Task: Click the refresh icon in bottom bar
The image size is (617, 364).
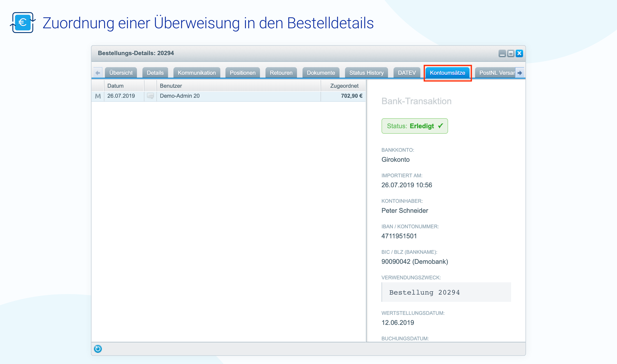Action: pos(98,349)
